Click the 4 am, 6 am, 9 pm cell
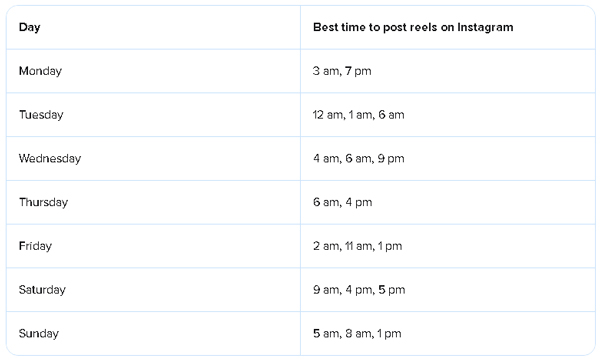 (359, 158)
